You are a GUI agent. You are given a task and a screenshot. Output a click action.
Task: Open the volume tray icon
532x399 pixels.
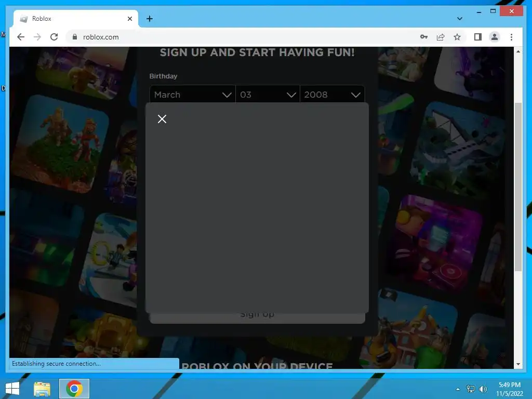[x=483, y=389]
